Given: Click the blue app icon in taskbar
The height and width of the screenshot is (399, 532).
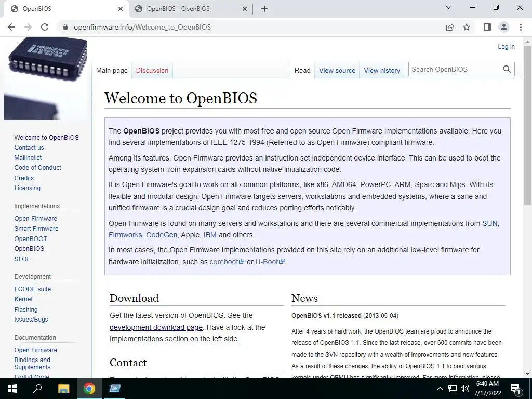Looking at the screenshot, I should [115, 389].
